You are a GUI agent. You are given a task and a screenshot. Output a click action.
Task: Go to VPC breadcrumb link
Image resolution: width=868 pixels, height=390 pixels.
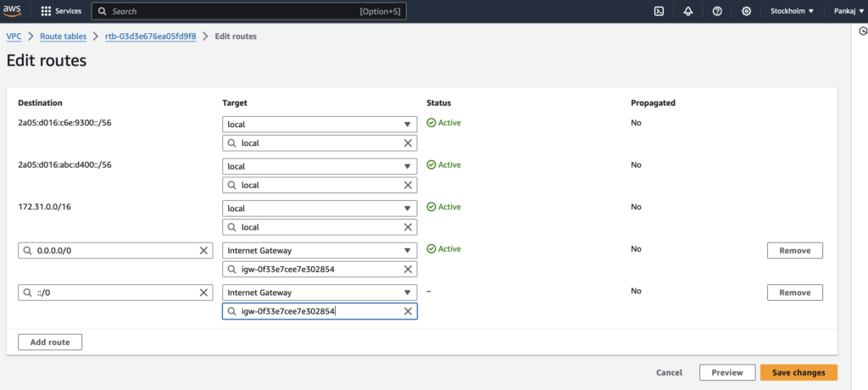[x=14, y=36]
